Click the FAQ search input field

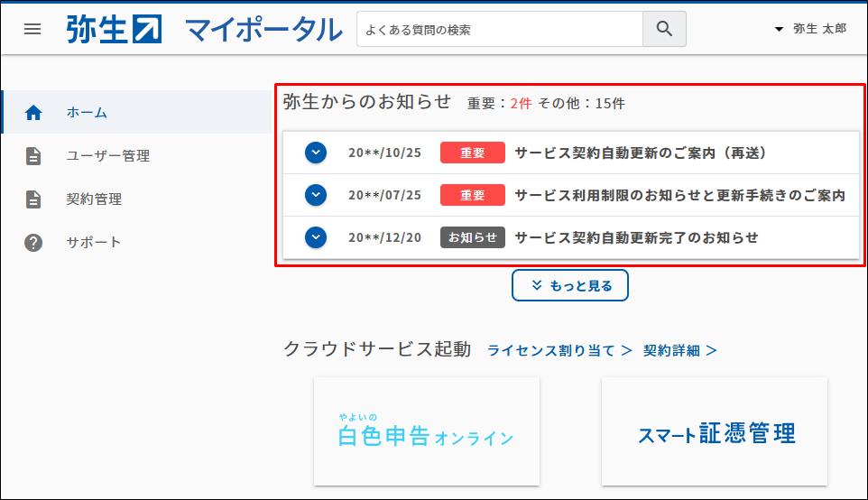[499, 29]
